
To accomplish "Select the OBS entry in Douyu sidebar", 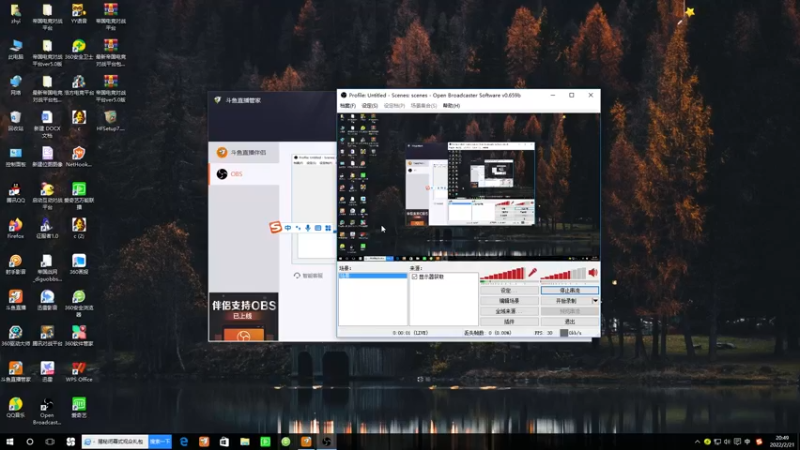I will pos(244,174).
